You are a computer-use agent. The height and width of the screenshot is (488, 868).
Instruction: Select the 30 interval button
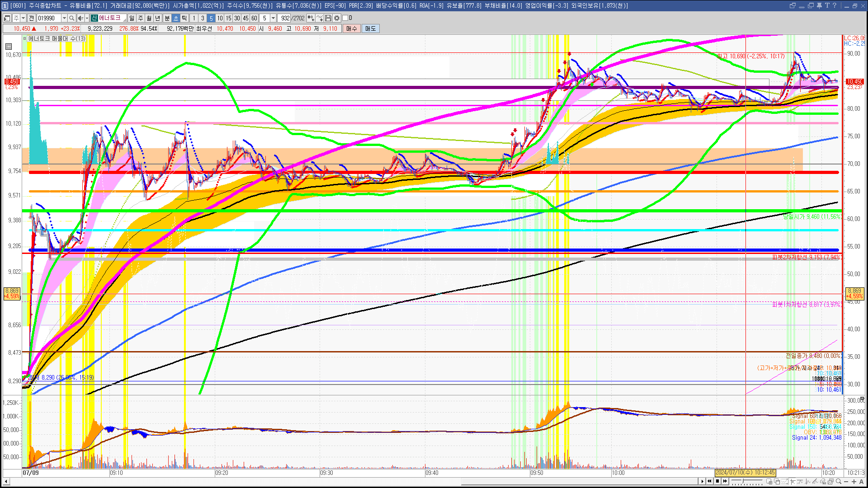pyautogui.click(x=237, y=18)
